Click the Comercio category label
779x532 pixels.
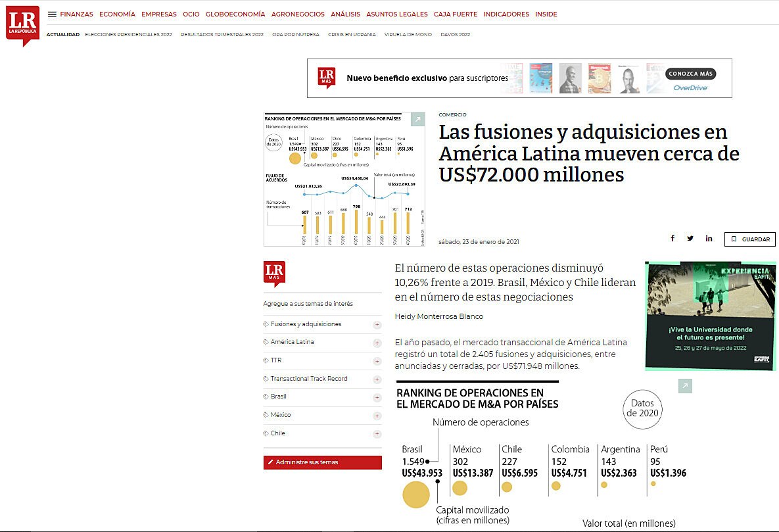pos(452,115)
